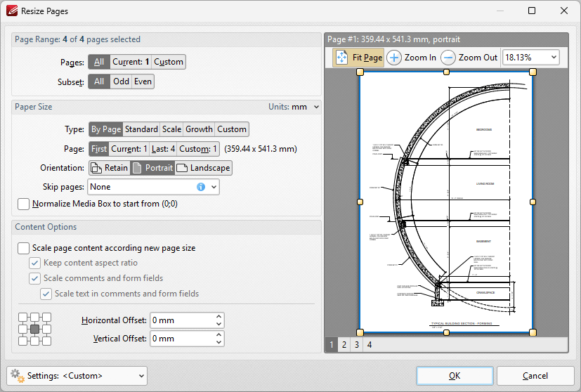Image resolution: width=581 pixels, height=392 pixels.
Task: Select Current: 1 in Pages range
Action: 131,62
